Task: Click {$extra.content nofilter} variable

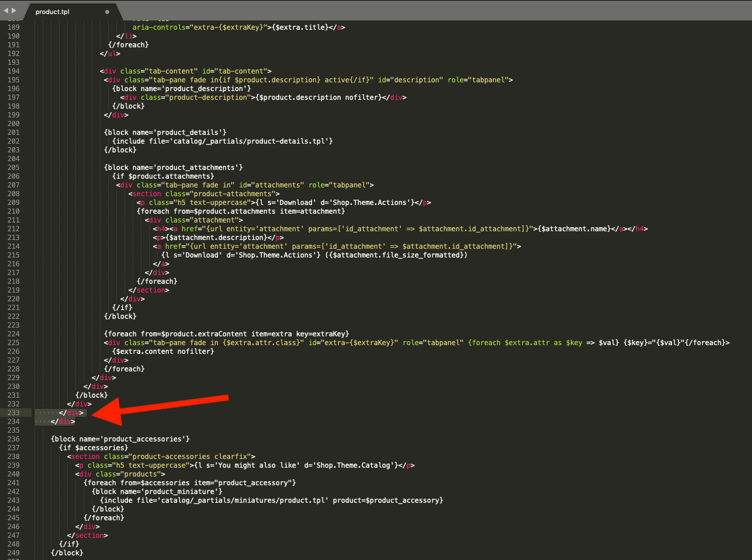Action: click(163, 352)
